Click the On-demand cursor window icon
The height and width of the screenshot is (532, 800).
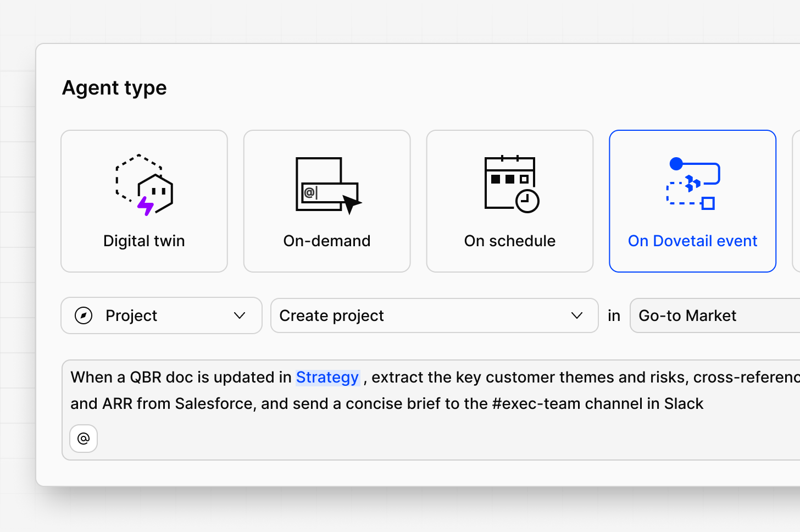coord(329,186)
